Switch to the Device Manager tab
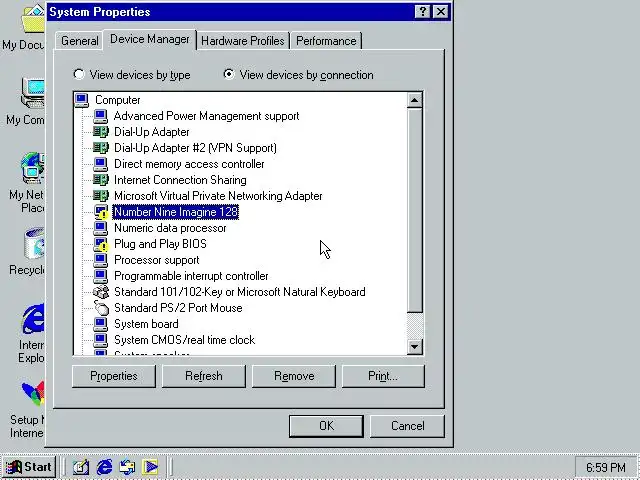This screenshot has width=640, height=480. pyautogui.click(x=150, y=39)
